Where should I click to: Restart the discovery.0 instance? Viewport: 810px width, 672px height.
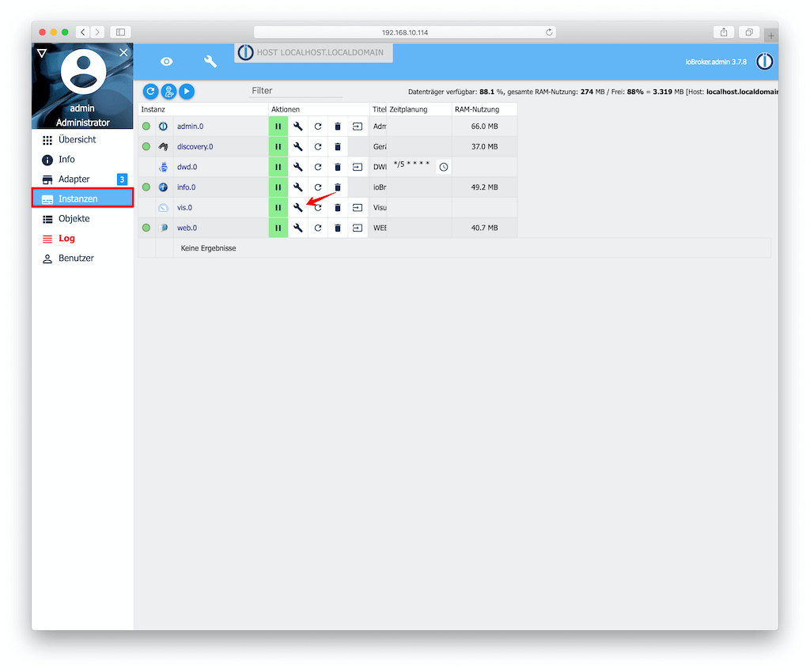click(x=318, y=146)
